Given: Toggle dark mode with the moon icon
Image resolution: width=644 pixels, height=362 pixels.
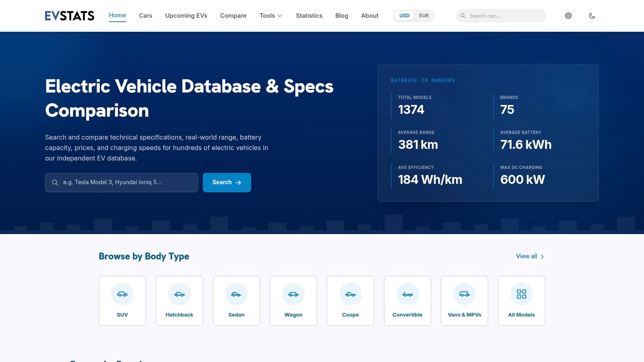Looking at the screenshot, I should click(x=592, y=16).
